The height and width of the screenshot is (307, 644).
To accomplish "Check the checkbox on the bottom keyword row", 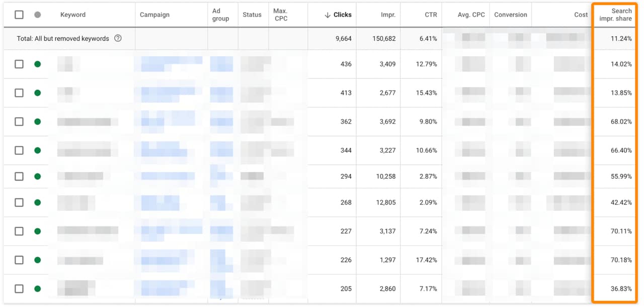I will coord(19,288).
